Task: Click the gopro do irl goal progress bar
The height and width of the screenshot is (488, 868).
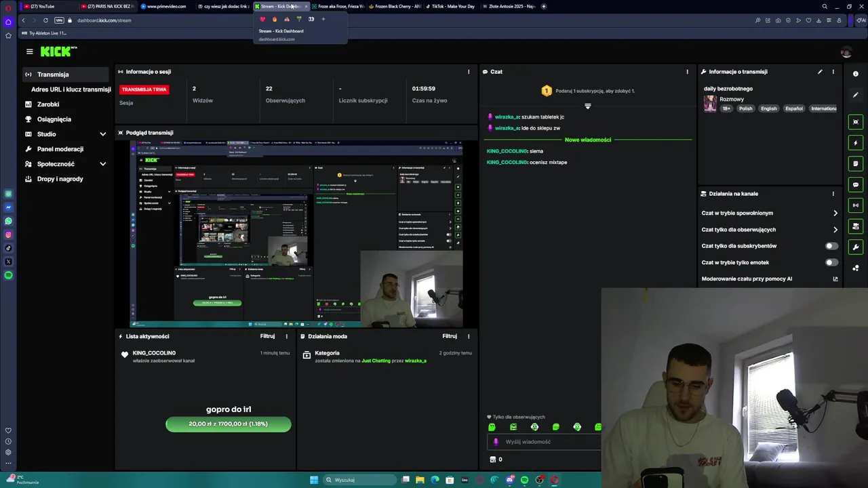Action: 229,424
